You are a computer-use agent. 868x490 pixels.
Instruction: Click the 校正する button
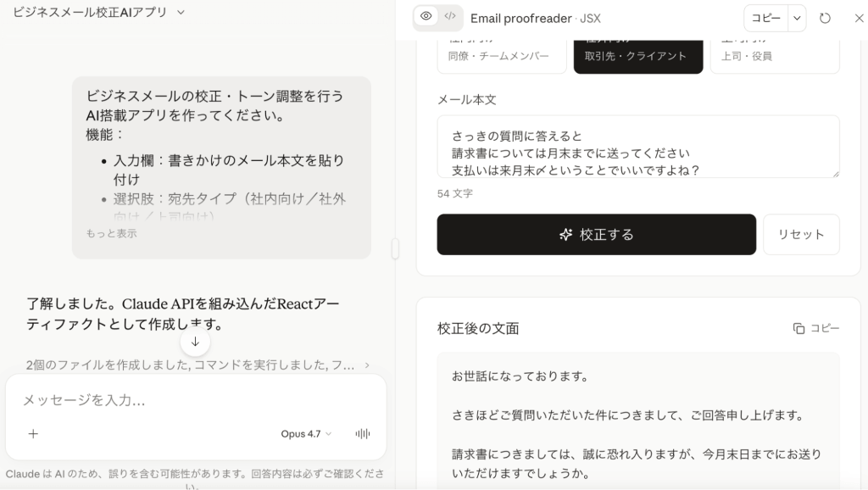click(x=596, y=235)
